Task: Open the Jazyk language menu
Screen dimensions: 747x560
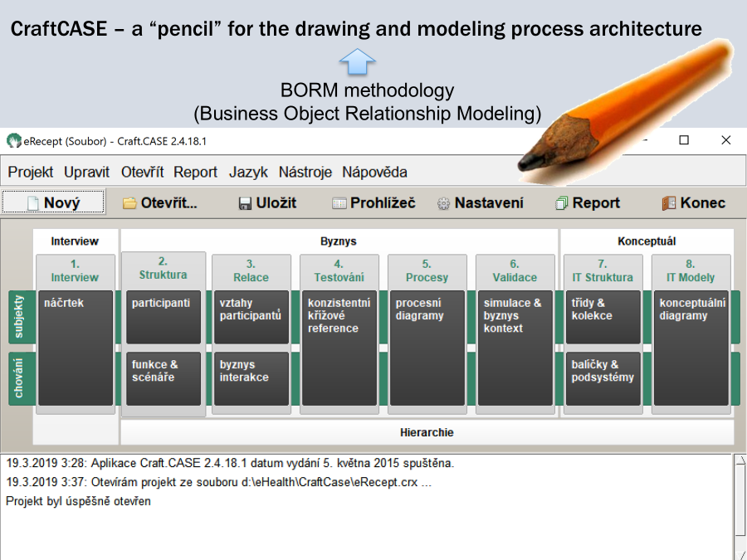Action: pos(248,172)
